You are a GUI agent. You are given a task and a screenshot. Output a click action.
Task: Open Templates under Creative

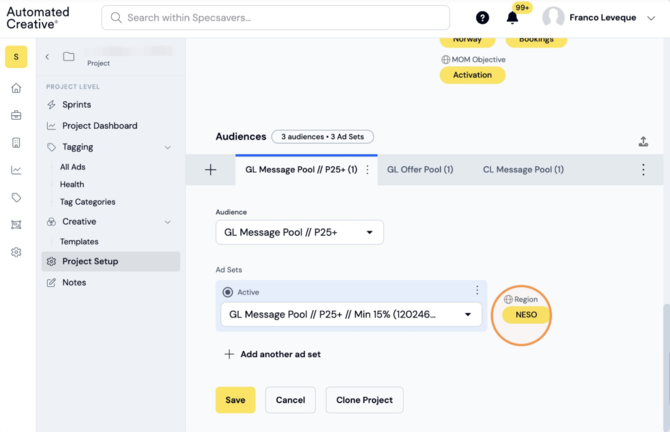point(79,242)
